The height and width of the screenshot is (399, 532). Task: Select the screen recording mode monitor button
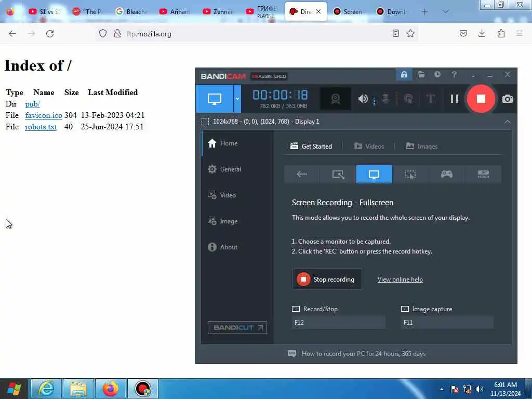coord(215,99)
